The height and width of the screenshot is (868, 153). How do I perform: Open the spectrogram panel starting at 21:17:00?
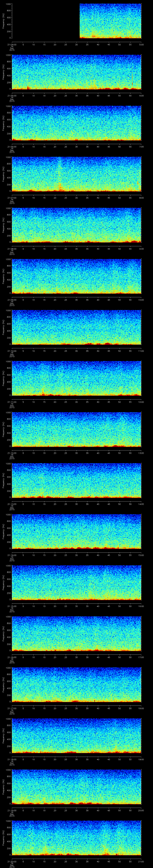(x=77, y=685)
